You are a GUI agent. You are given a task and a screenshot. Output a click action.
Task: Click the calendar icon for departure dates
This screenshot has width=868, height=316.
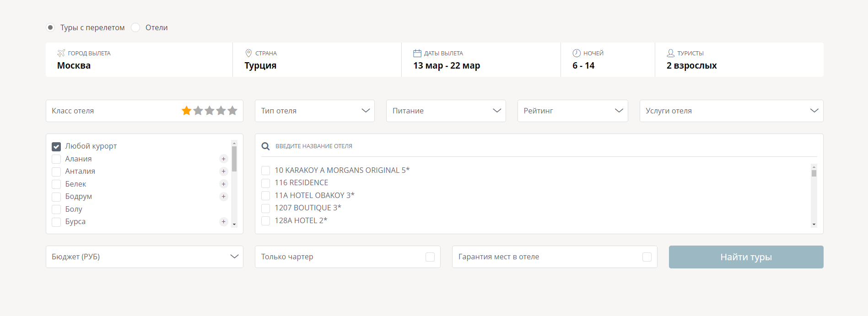[417, 53]
